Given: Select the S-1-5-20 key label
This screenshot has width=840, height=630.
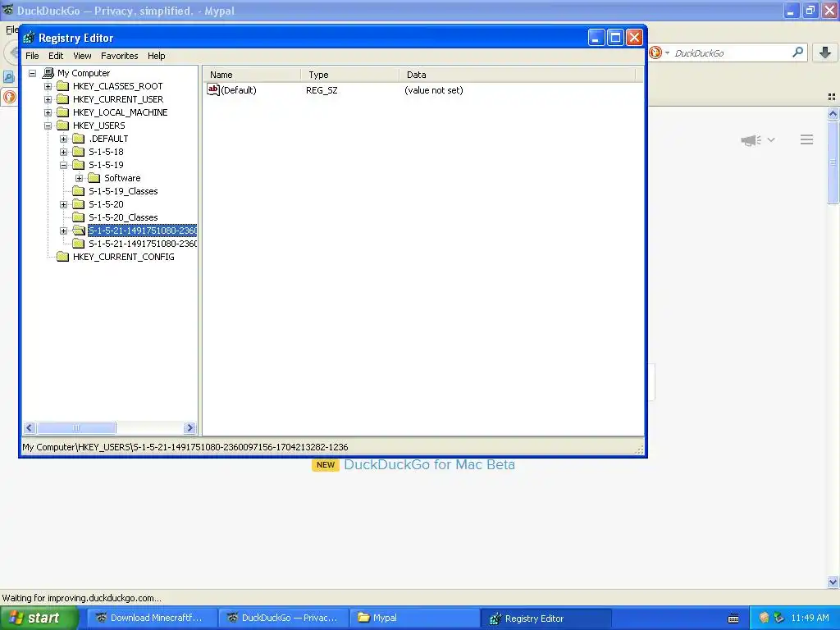Looking at the screenshot, I should tap(106, 204).
